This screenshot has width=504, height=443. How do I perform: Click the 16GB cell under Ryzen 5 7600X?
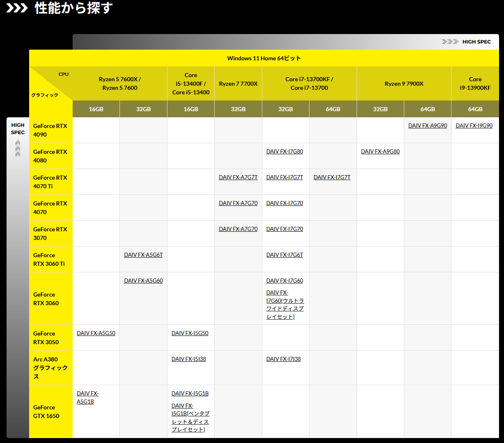point(96,109)
